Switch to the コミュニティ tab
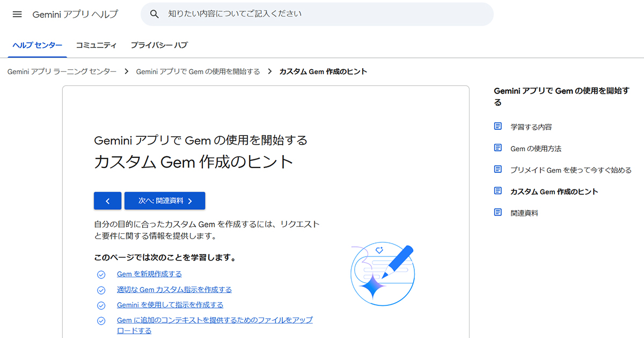Screen dimensions: 644x338 [x=96, y=46]
